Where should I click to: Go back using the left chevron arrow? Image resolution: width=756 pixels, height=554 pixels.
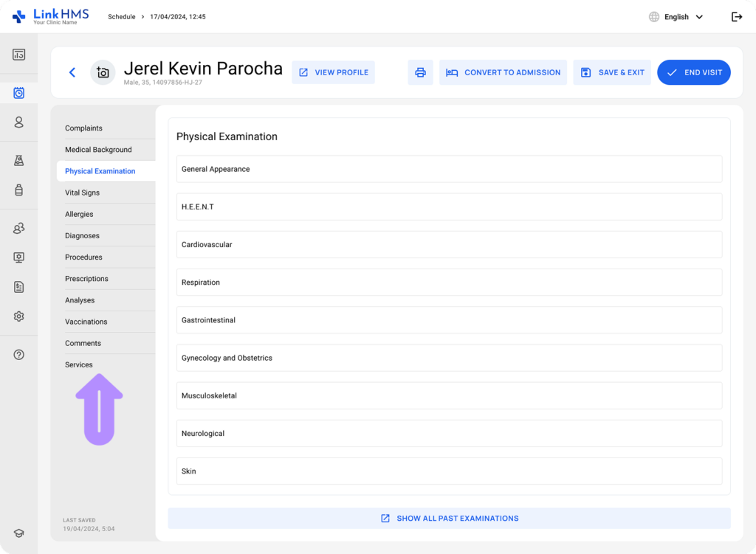(72, 72)
